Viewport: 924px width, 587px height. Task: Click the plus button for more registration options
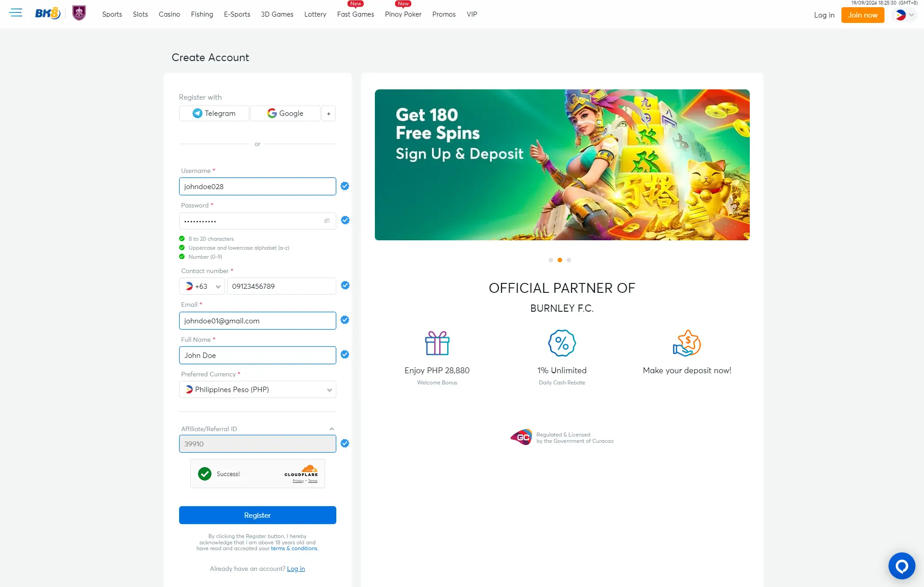click(330, 113)
